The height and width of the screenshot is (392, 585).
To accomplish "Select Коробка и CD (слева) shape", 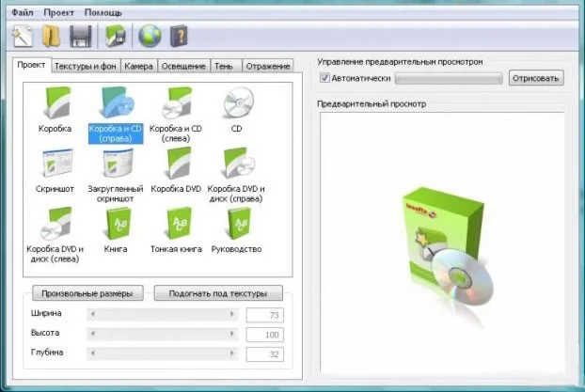I will click(176, 115).
